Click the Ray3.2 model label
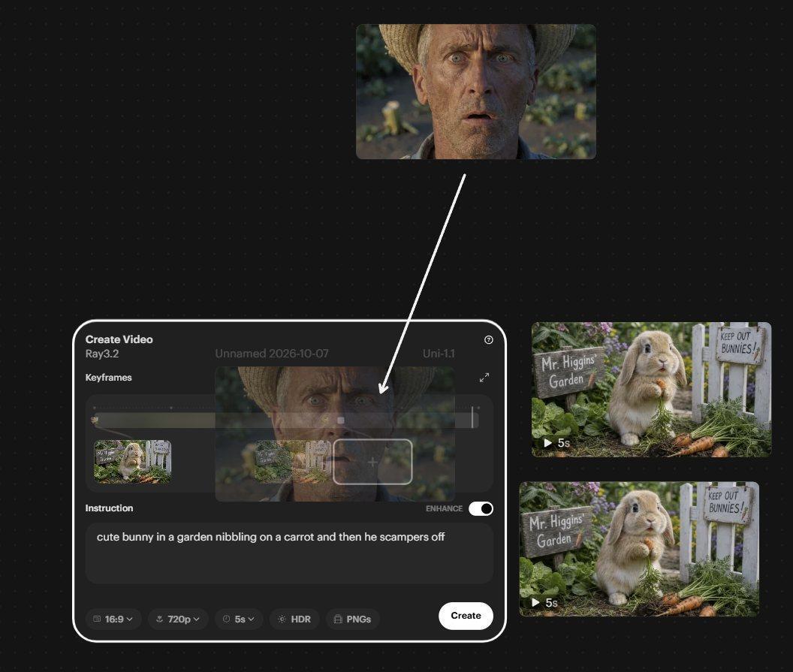 click(x=101, y=354)
